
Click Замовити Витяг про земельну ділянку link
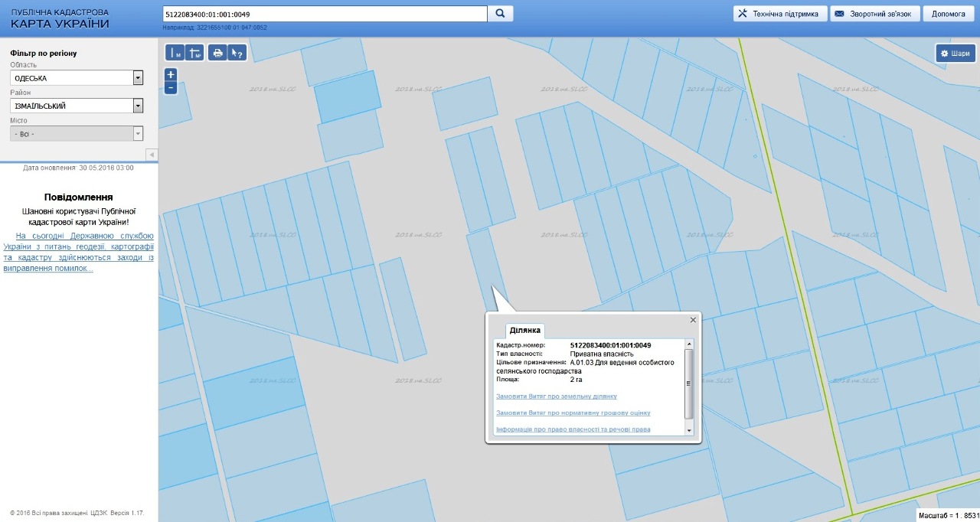click(x=556, y=396)
